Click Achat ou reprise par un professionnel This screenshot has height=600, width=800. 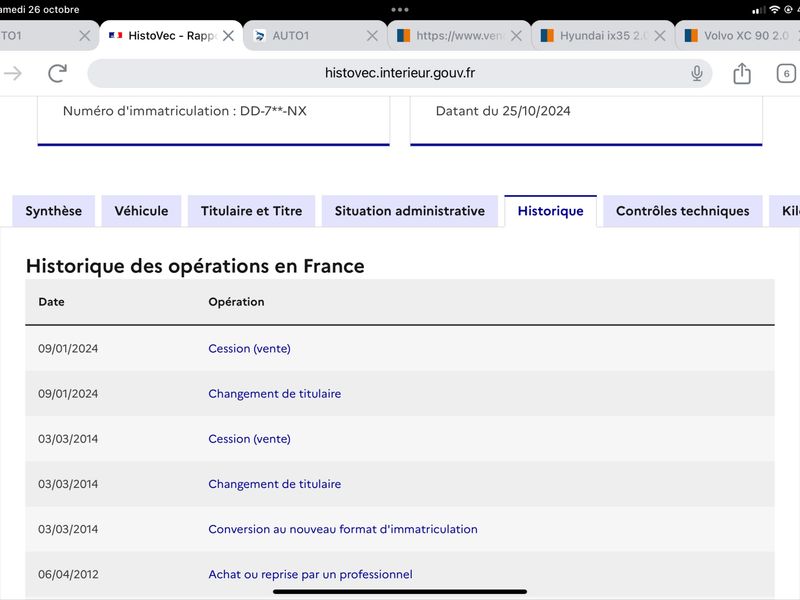coord(310,574)
